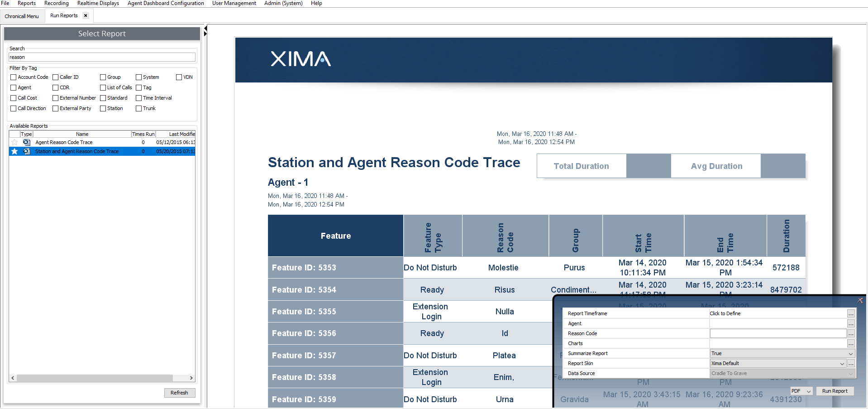Open the Help menu
Screen dimensions: 868x409
click(x=316, y=3)
